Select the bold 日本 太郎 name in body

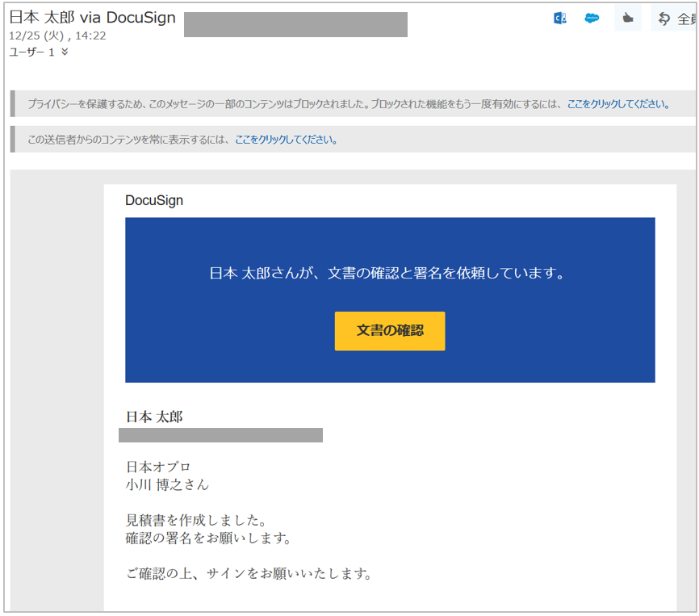point(154,417)
